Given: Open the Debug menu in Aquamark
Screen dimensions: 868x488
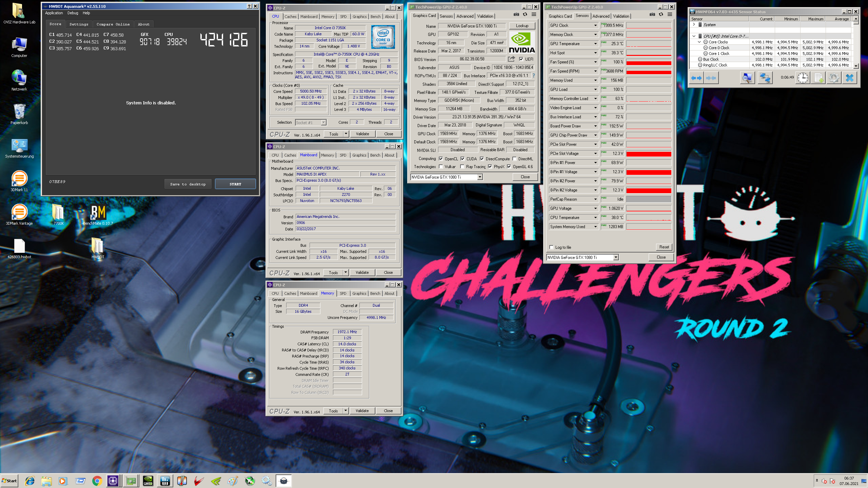Looking at the screenshot, I should pos(73,13).
